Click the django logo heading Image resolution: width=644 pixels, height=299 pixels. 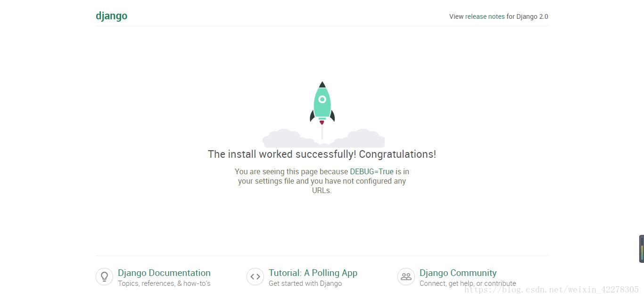pos(111,16)
